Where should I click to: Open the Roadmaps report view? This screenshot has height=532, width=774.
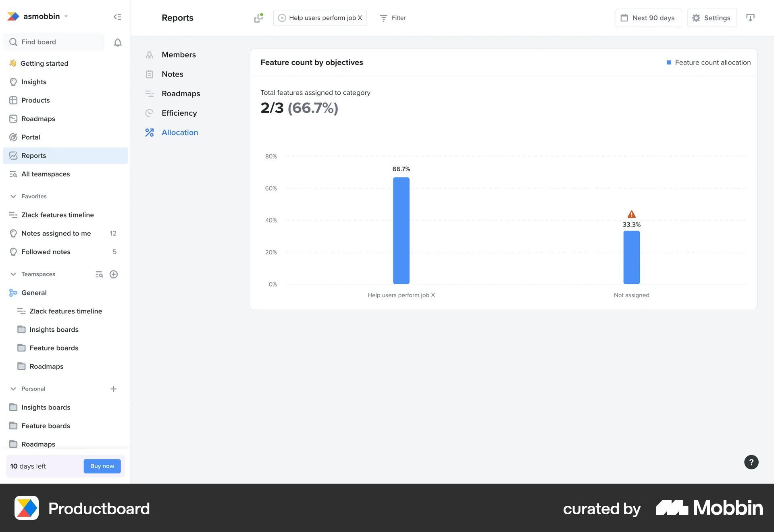click(x=181, y=94)
